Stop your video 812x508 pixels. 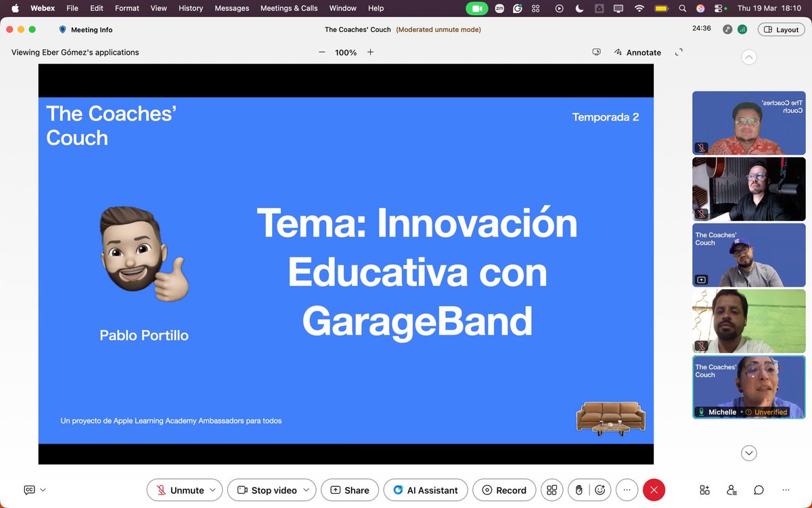click(267, 490)
